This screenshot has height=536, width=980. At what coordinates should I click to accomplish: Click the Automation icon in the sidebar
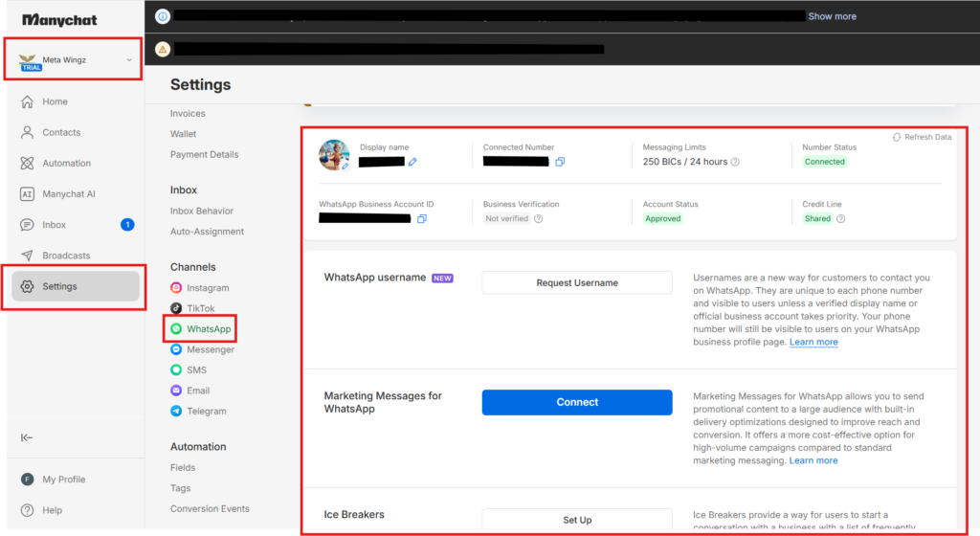coord(27,163)
